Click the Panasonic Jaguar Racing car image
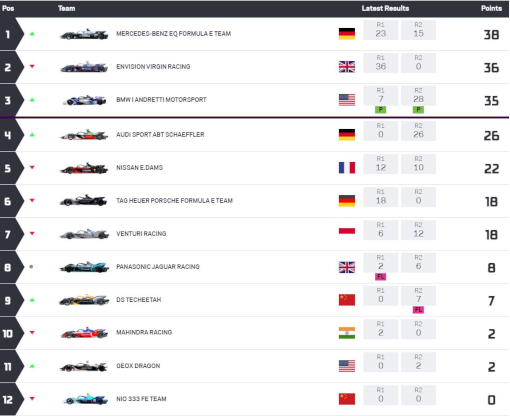510x416 pixels. pos(84,267)
